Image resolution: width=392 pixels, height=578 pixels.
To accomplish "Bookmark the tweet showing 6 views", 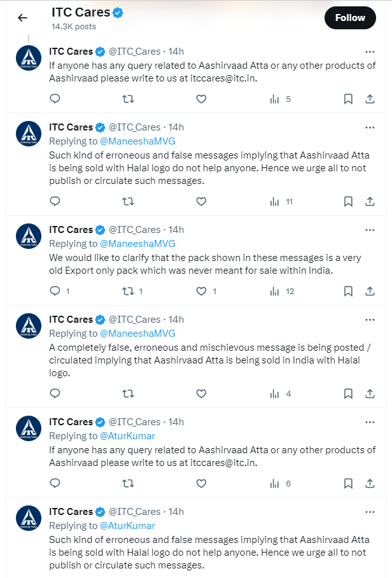I will click(348, 483).
